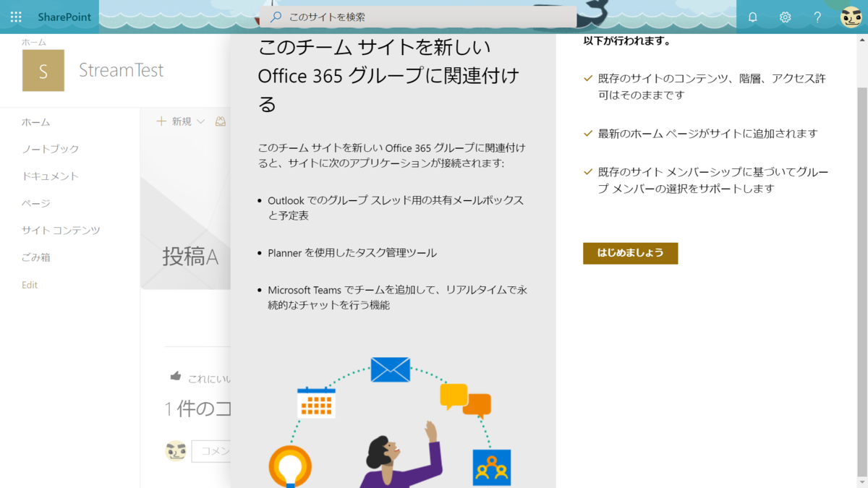Click the site search box

click(418, 17)
